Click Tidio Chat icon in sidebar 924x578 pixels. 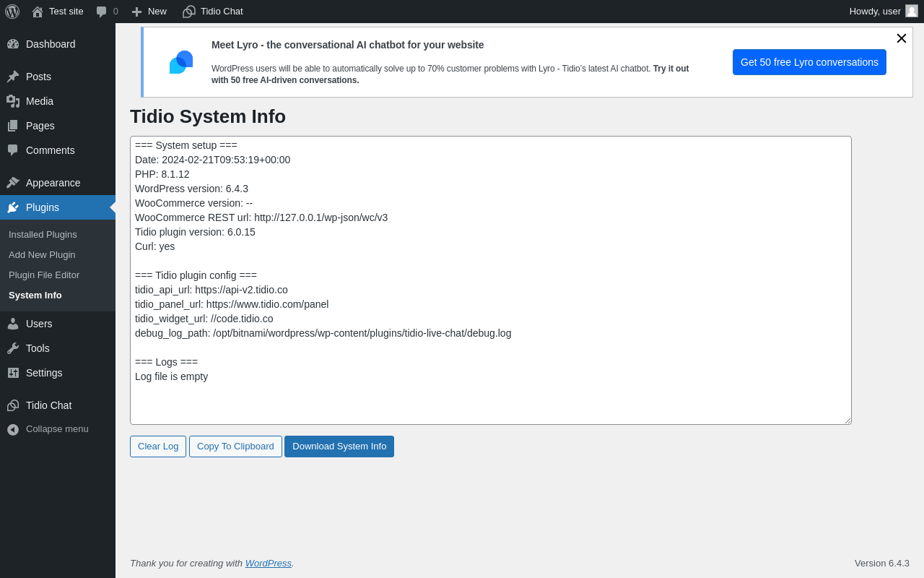(13, 405)
